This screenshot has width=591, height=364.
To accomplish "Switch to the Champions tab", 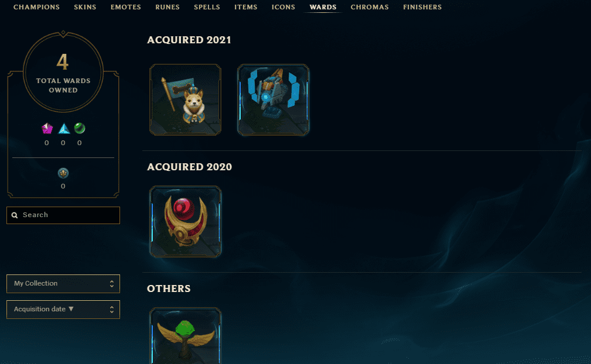I will 36,7.
